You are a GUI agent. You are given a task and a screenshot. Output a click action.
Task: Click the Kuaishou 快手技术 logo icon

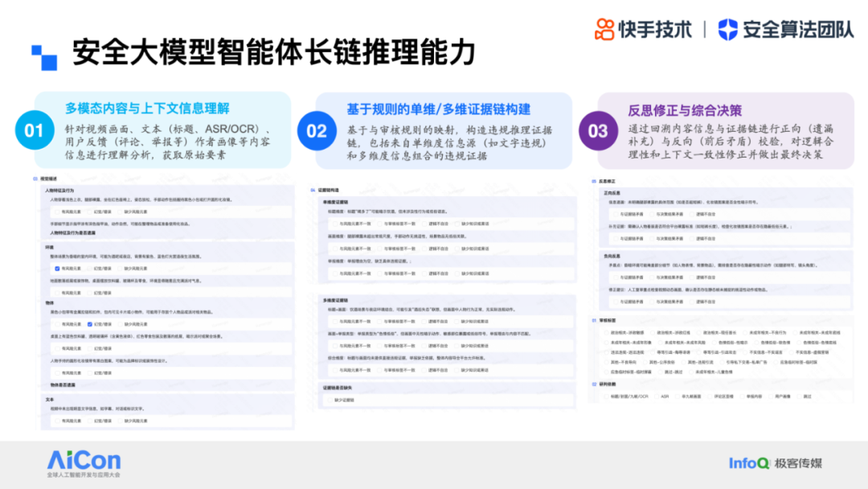click(604, 29)
